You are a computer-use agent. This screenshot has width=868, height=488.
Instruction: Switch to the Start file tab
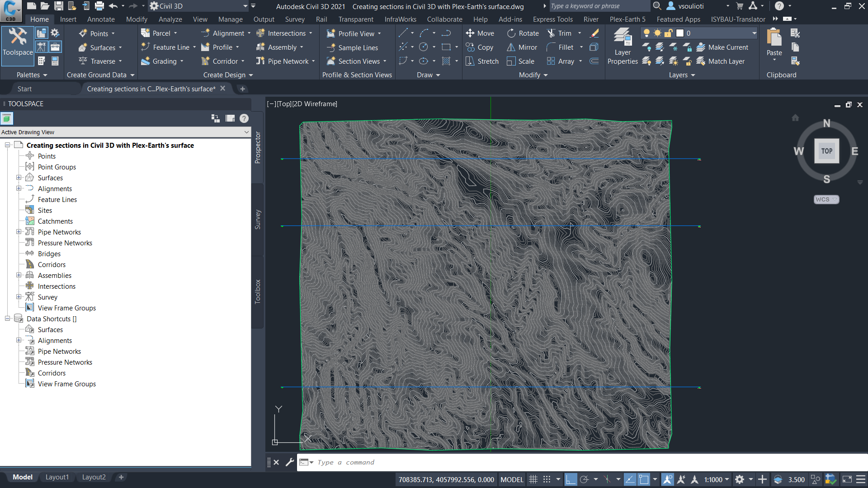point(24,89)
